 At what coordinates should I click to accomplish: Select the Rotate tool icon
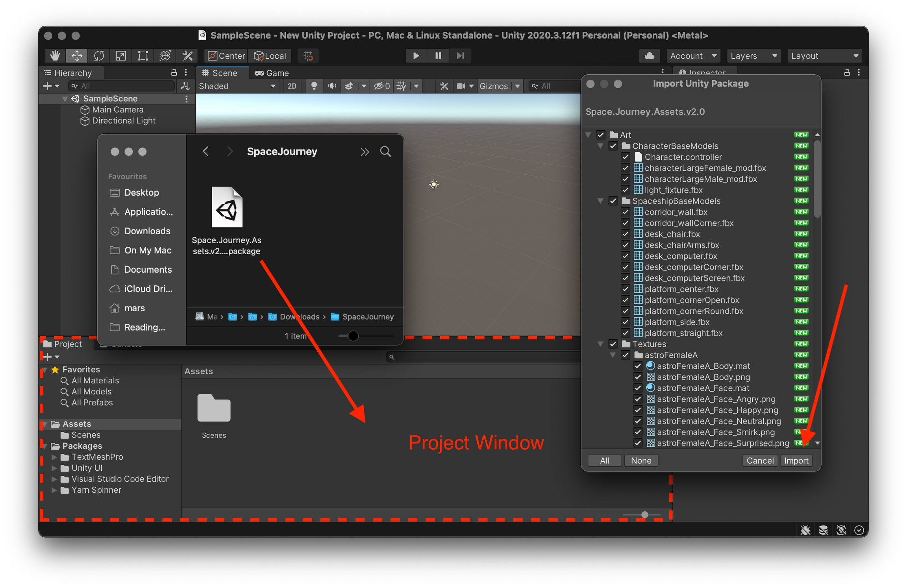coord(99,55)
